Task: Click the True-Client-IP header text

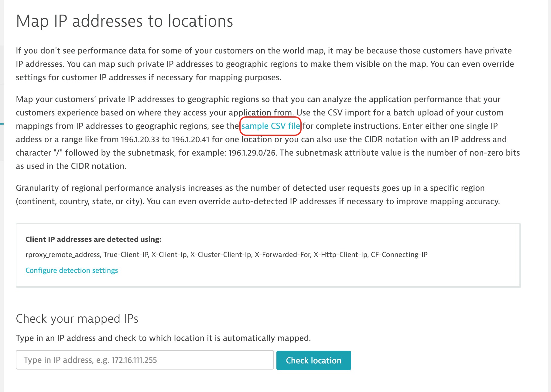Action: [x=126, y=255]
